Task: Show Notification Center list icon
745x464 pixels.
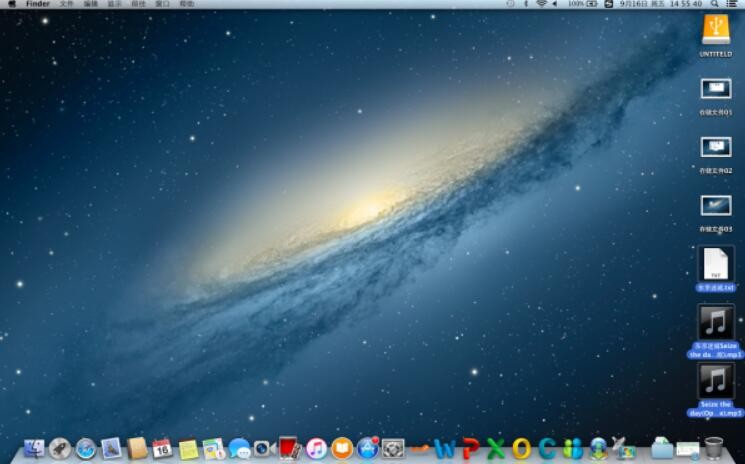Action: click(x=733, y=4)
